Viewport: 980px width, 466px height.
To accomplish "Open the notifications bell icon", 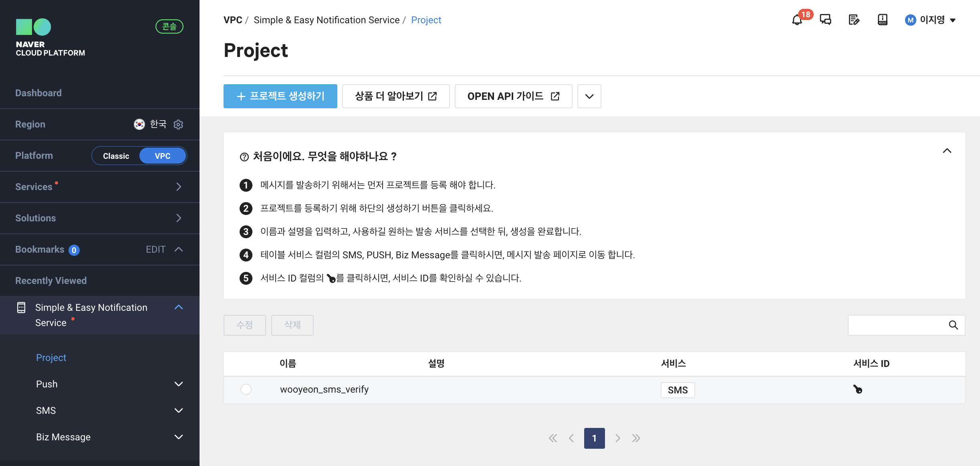I will pyautogui.click(x=797, y=20).
